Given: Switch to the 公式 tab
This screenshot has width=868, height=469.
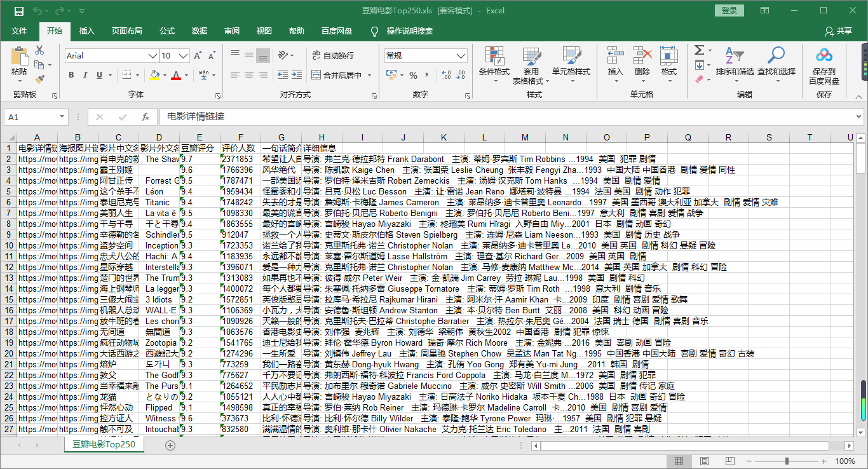Looking at the screenshot, I should (x=167, y=31).
